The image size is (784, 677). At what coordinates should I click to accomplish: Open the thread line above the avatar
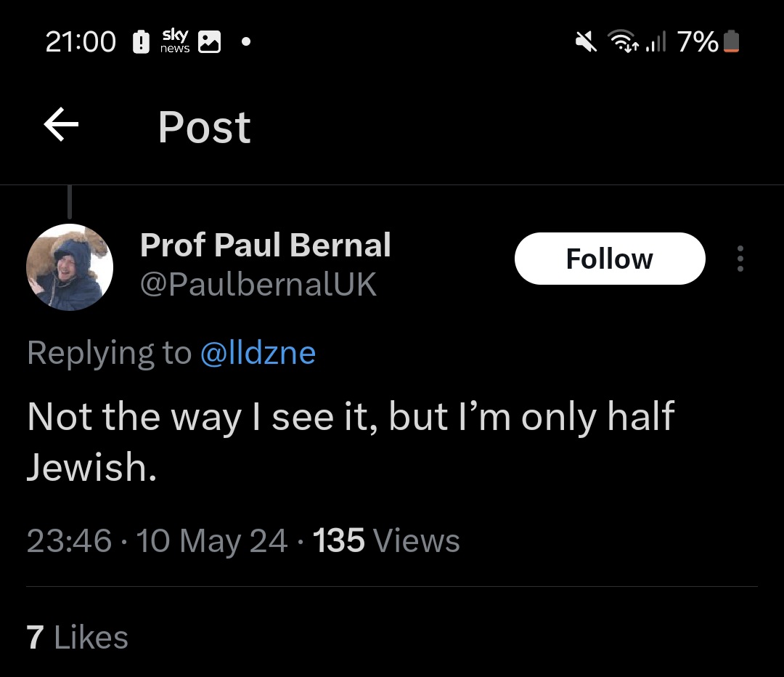coord(70,202)
